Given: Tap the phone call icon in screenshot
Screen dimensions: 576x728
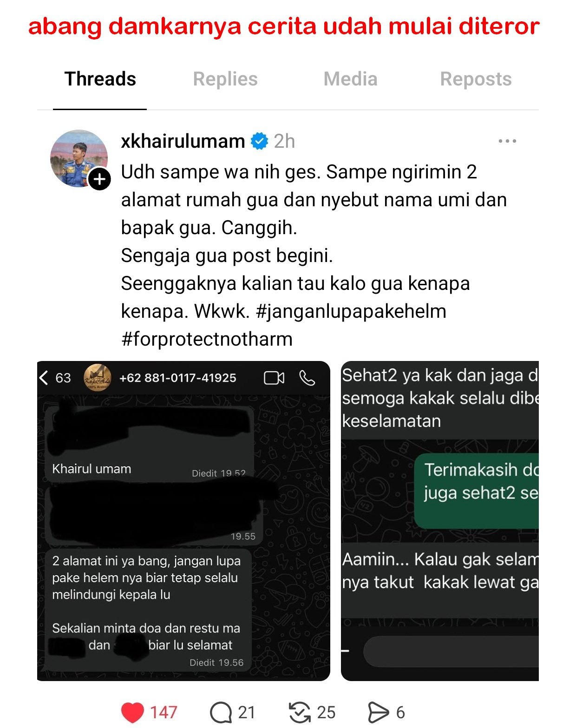Looking at the screenshot, I should pos(307,378).
